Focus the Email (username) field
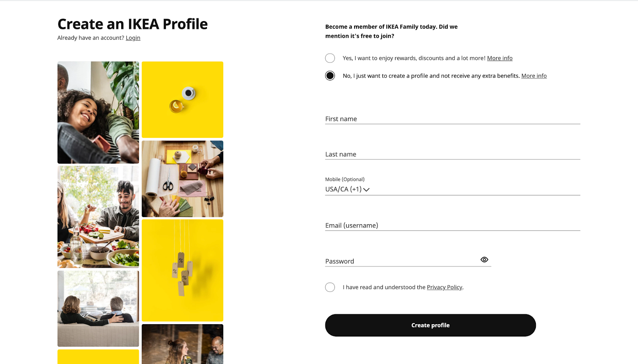Viewport: 638px width, 364px height. point(453,225)
